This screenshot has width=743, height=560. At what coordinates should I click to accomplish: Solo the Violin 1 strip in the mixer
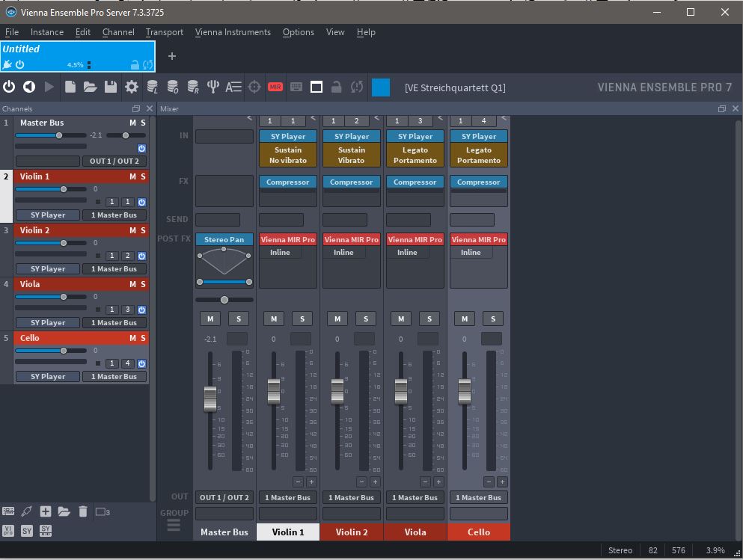302,319
